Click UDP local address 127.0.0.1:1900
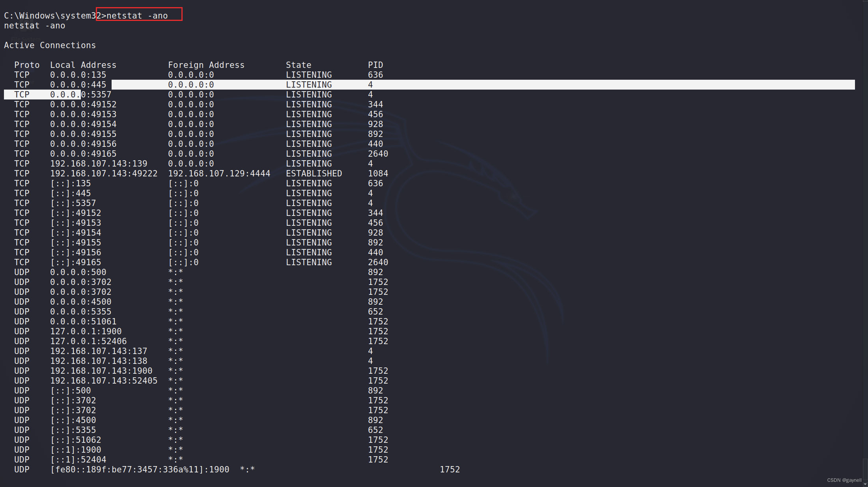Screen dimensions: 868x487 pos(86,332)
